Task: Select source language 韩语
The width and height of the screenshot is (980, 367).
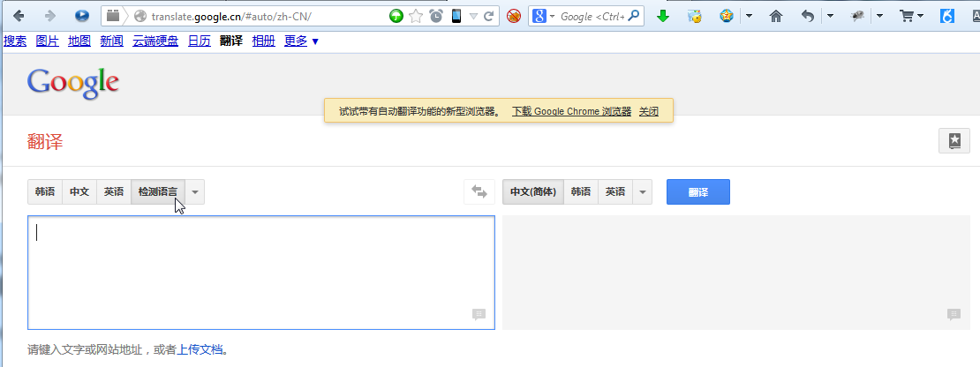Action: pos(45,192)
